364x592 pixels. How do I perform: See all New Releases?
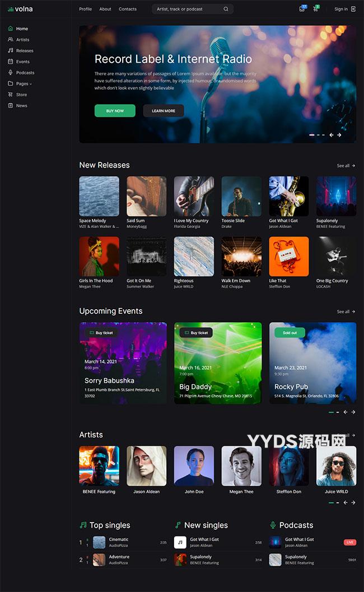[x=346, y=166]
